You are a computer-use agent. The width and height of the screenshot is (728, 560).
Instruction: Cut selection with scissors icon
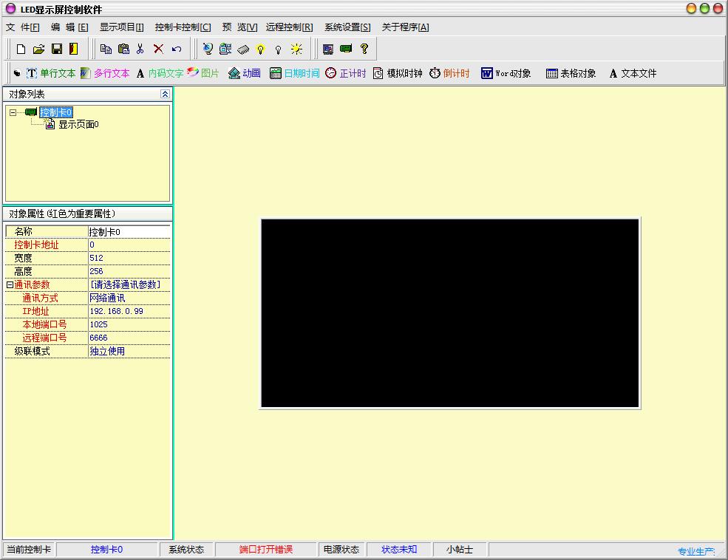(140, 49)
